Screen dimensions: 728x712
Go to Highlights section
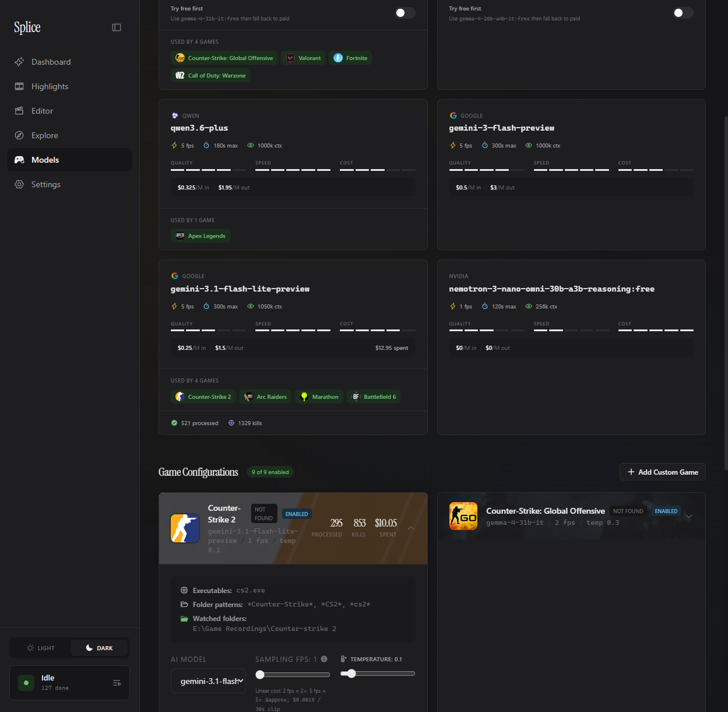point(69,86)
